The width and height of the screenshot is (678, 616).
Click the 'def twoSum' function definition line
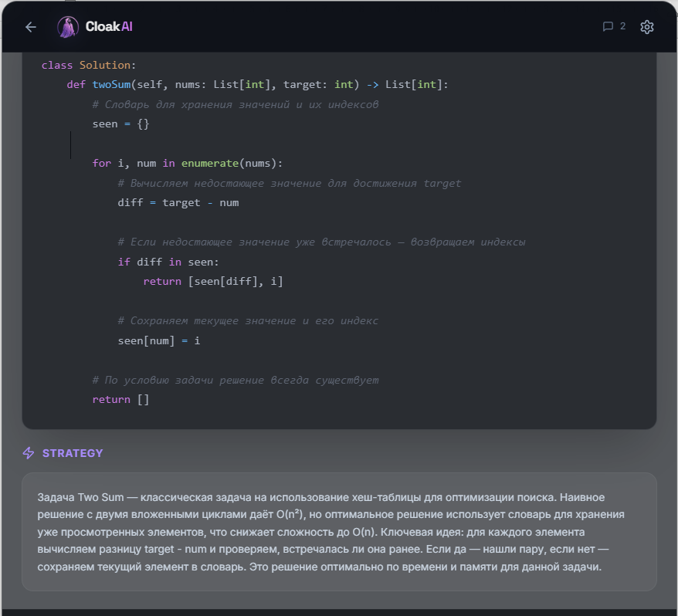(257, 85)
